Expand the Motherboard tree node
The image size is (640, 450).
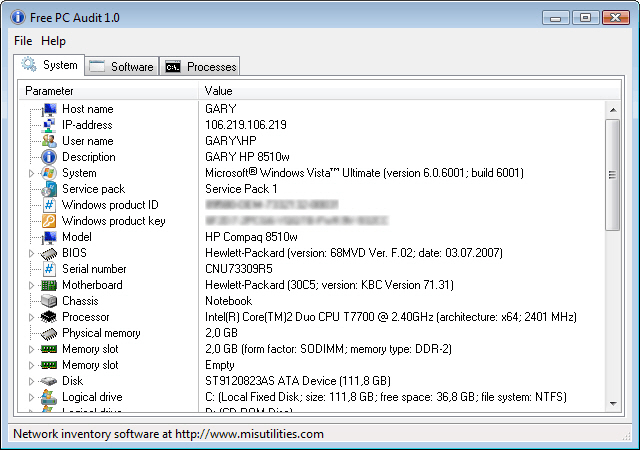click(31, 285)
